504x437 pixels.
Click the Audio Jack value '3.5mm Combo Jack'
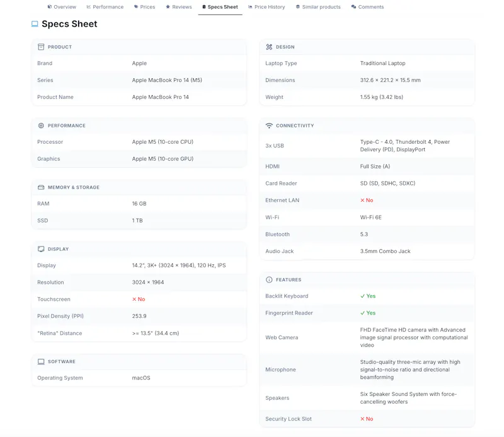[385, 252]
